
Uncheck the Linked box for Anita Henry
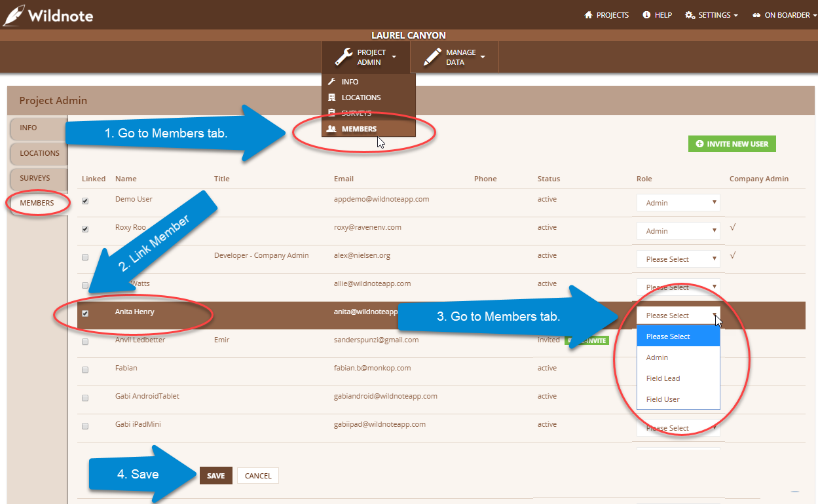click(x=85, y=314)
